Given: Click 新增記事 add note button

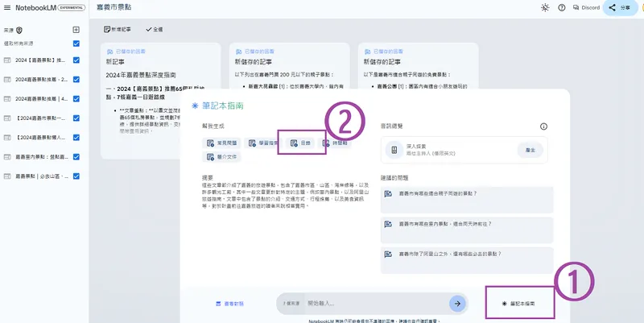Looking at the screenshot, I should pos(118,30).
